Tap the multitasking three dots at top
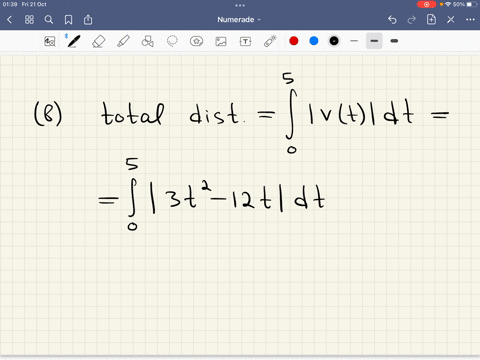Screen dimensions: 480x360 (x=240, y=5)
